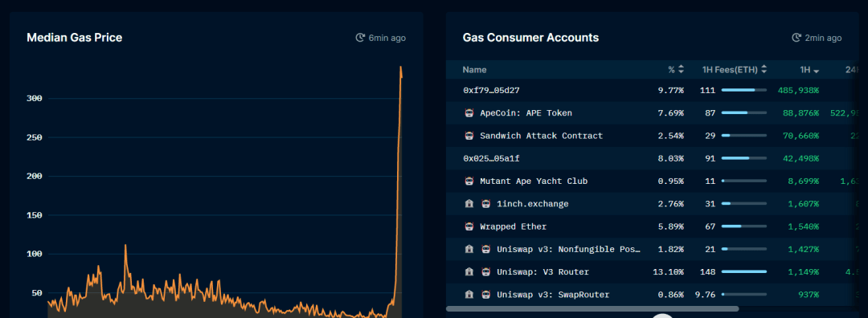Click the building icon next to 1inch.exchange
This screenshot has height=318, width=868.
click(469, 204)
